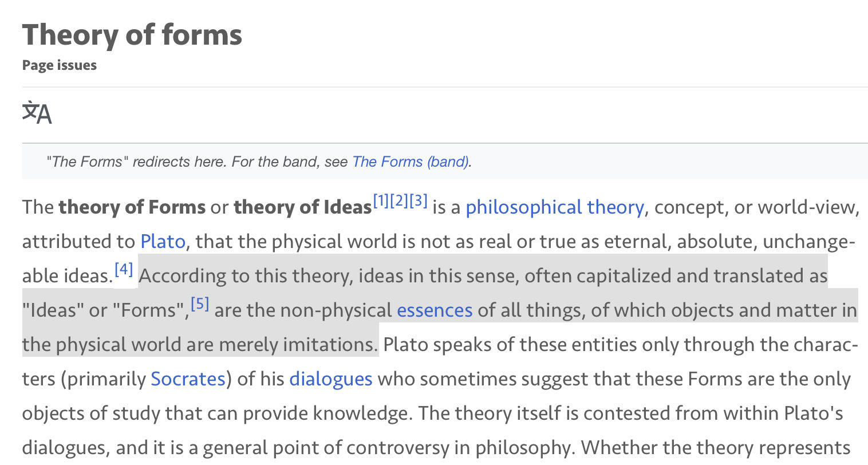Viewport: 868px width, 465px height.
Task: Follow the "dialogues" hyperlink
Action: 331,379
